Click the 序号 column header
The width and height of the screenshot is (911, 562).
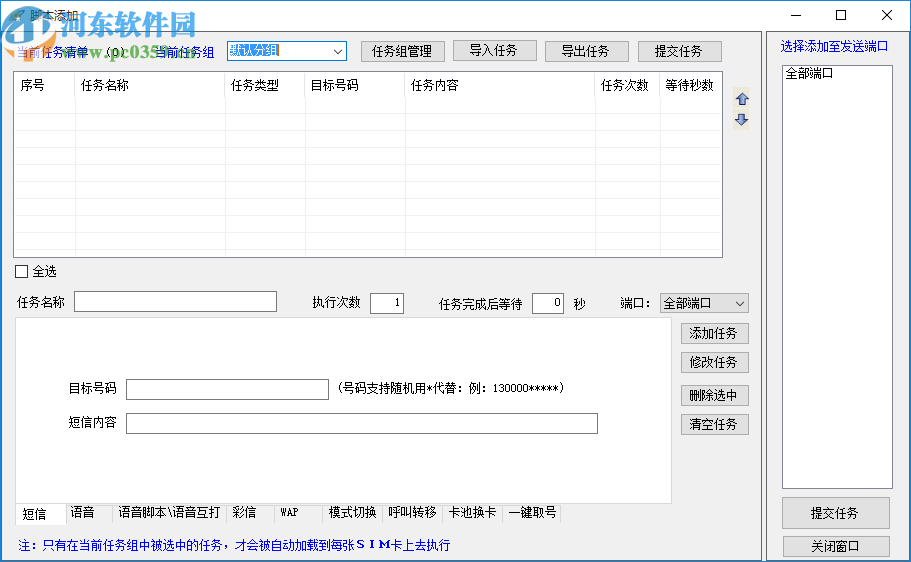44,85
